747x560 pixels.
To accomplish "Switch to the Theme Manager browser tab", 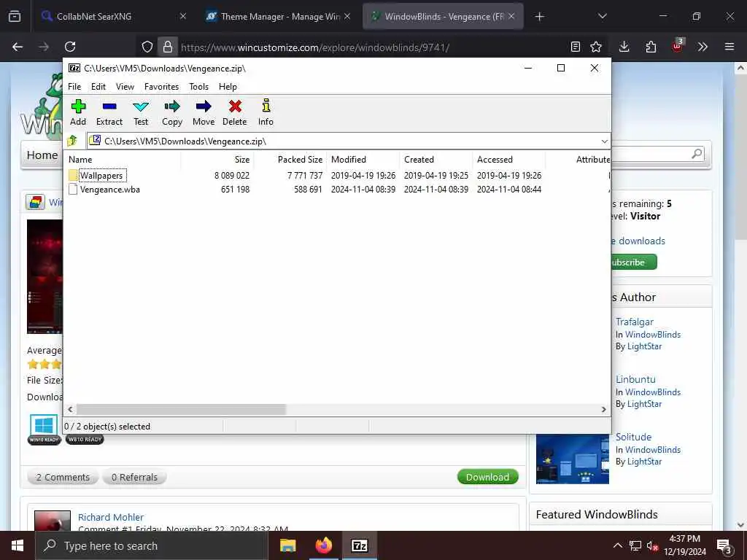I will pyautogui.click(x=279, y=17).
